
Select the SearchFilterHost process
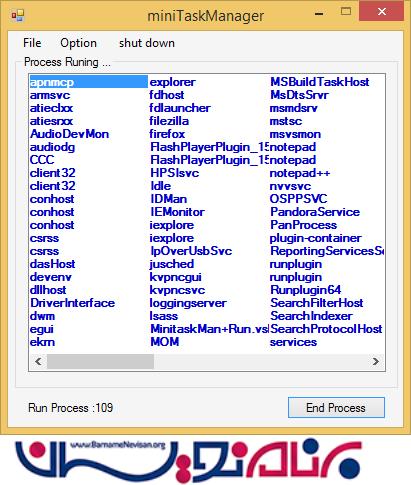[x=317, y=303]
